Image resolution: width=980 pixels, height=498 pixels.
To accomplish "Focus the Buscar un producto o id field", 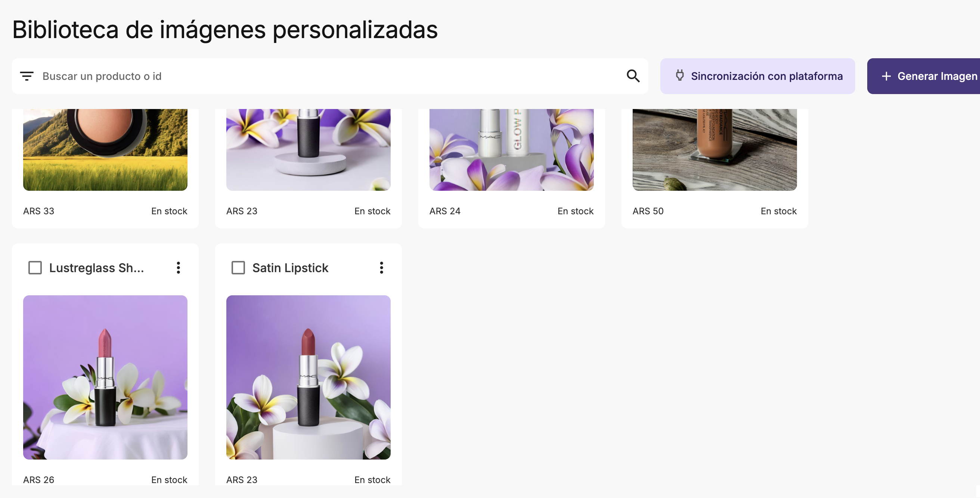I will pyautogui.click(x=331, y=76).
